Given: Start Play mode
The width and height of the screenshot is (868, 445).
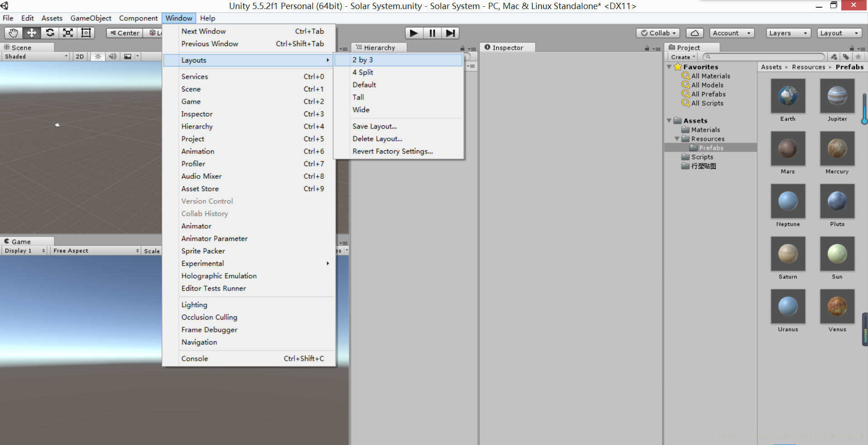Looking at the screenshot, I should pos(413,33).
